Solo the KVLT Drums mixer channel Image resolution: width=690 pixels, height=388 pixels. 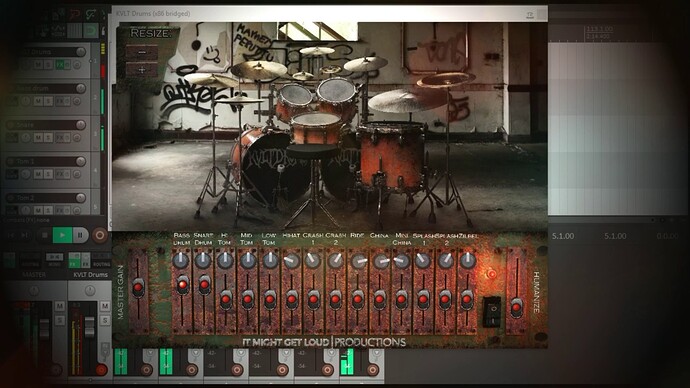[x=105, y=320]
